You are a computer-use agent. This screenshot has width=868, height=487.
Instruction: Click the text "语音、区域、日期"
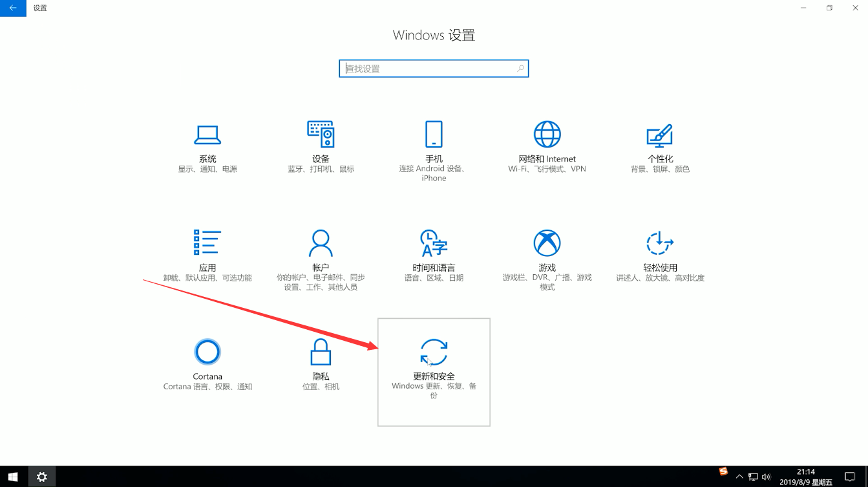point(434,277)
